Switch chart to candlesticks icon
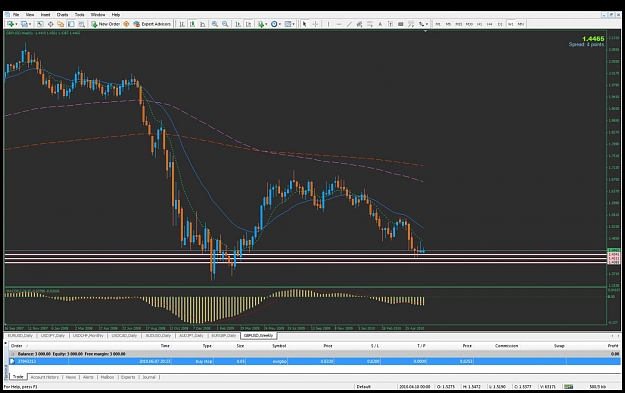625x393 pixels. pos(192,24)
